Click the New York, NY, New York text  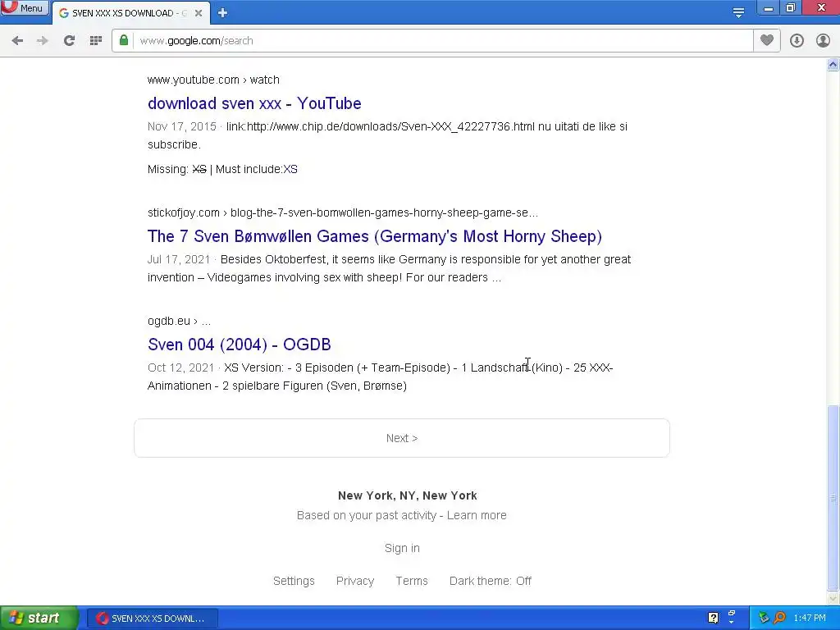pyautogui.click(x=407, y=495)
